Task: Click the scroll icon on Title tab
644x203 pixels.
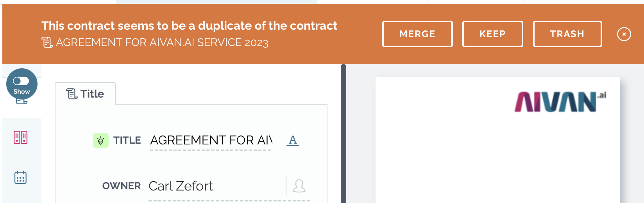Action: [x=72, y=94]
